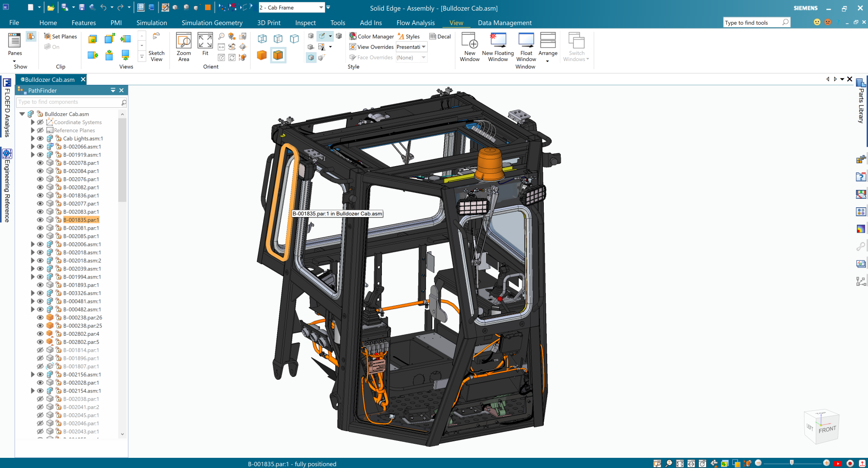Show the hidden B-001814.par:1 part

[x=40, y=350]
